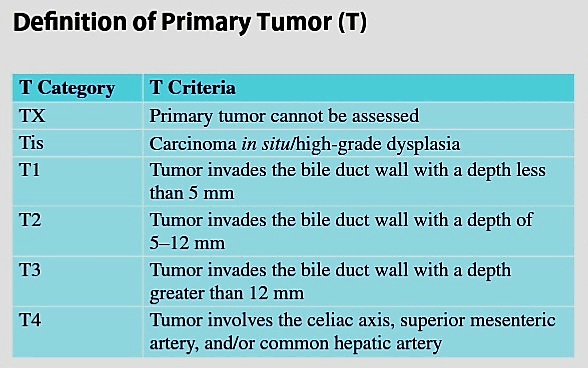Click the TX category cell
This screenshot has height=368, width=588.
pos(78,116)
